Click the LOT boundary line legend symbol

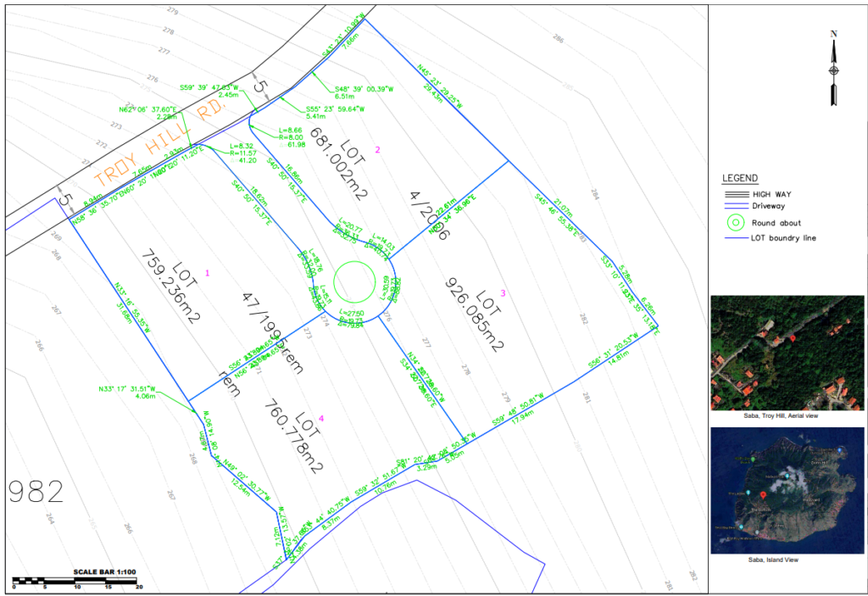tap(736, 238)
